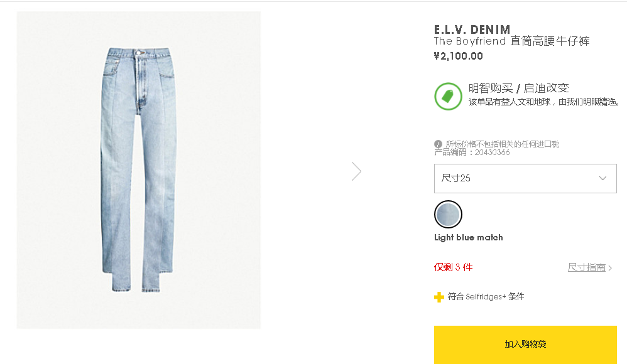Click the sustainability description line 该单品有益人文和地球

point(543,102)
